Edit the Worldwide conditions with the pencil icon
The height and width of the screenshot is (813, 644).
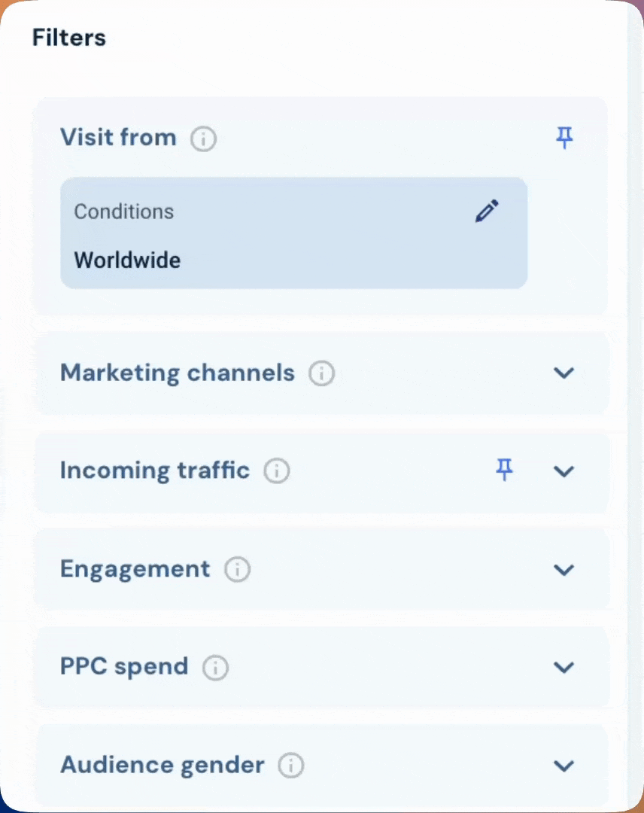coord(487,211)
